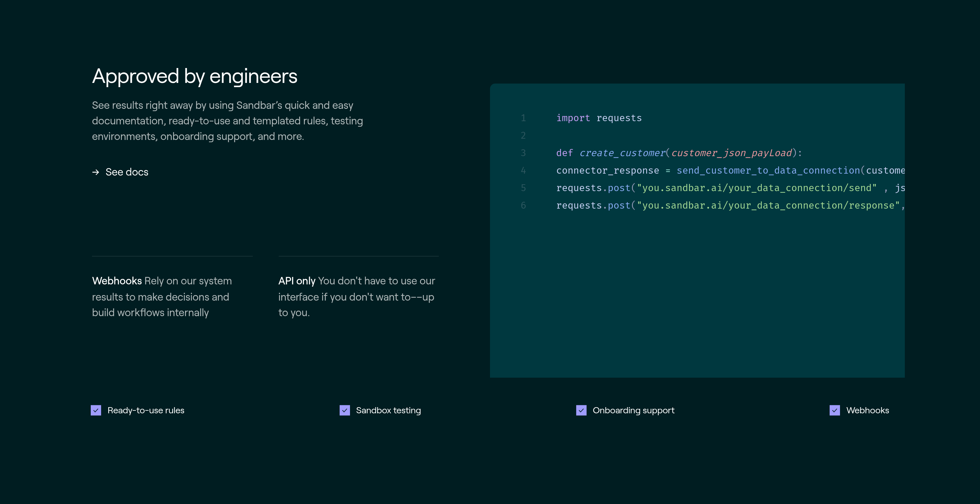Image resolution: width=980 pixels, height=504 pixels.
Task: Click line number 4 in code panel
Action: pos(523,170)
